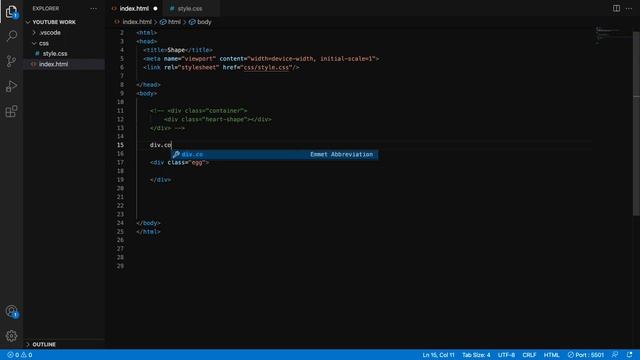Click the notifications bell in status bar
This screenshot has height=360, width=640.
(x=629, y=355)
